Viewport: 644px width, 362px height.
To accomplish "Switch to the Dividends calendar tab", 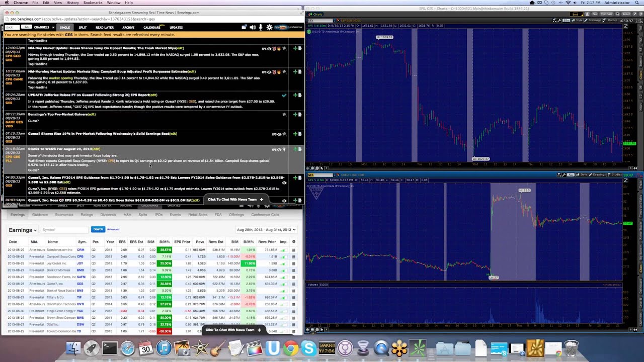I will point(108,215).
